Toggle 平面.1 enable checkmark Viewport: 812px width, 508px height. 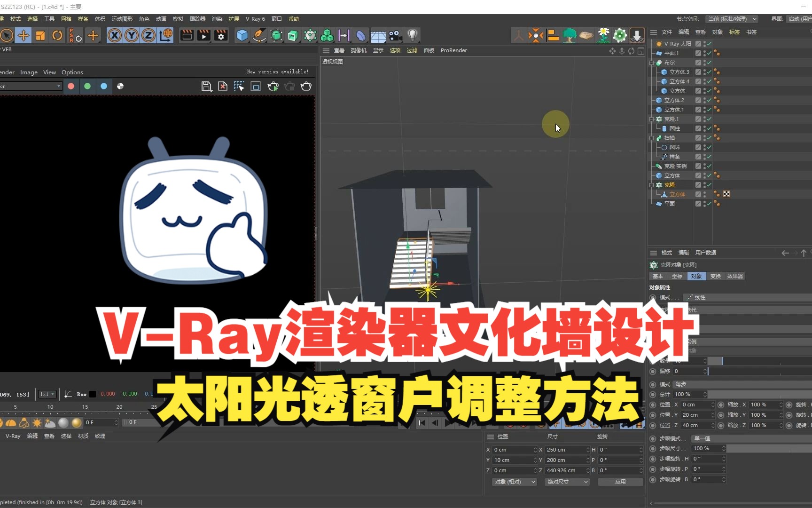pos(709,53)
